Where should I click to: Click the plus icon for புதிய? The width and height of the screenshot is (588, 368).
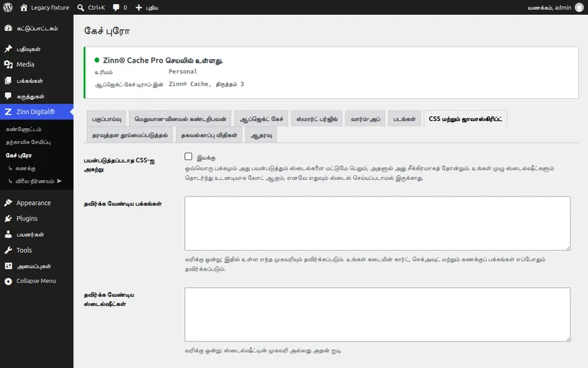click(x=139, y=7)
